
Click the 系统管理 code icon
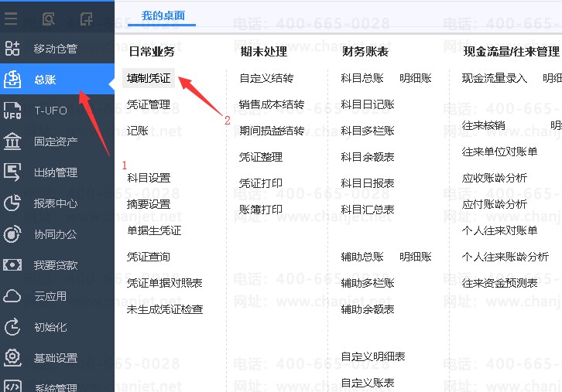tap(12, 387)
